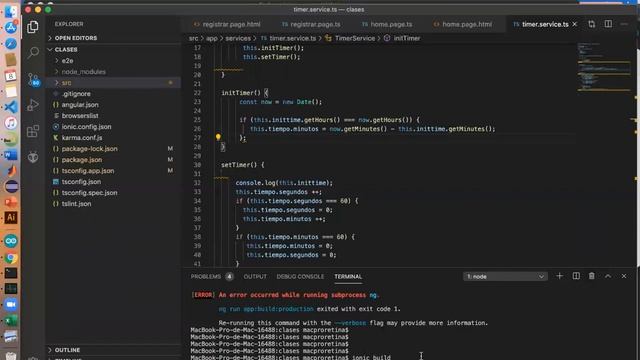Click 'initTimer' in the breadcrumb

pos(407,38)
